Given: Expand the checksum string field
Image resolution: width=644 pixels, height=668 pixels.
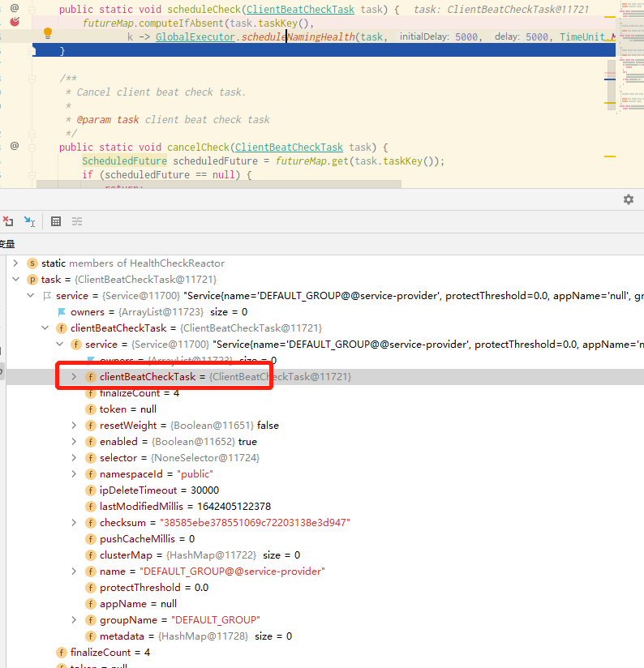Looking at the screenshot, I should [x=74, y=522].
